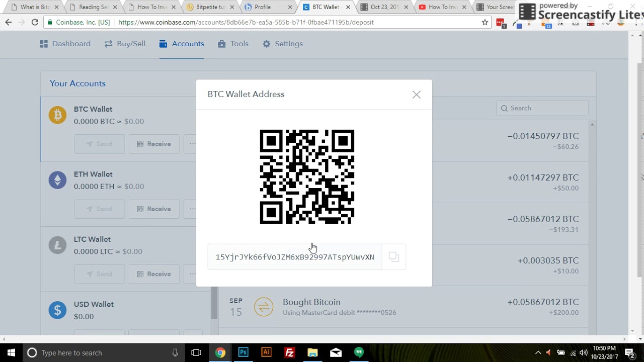This screenshot has height=362, width=644.
Task: Click the Cortana microphone icon
Action: coord(175,352)
